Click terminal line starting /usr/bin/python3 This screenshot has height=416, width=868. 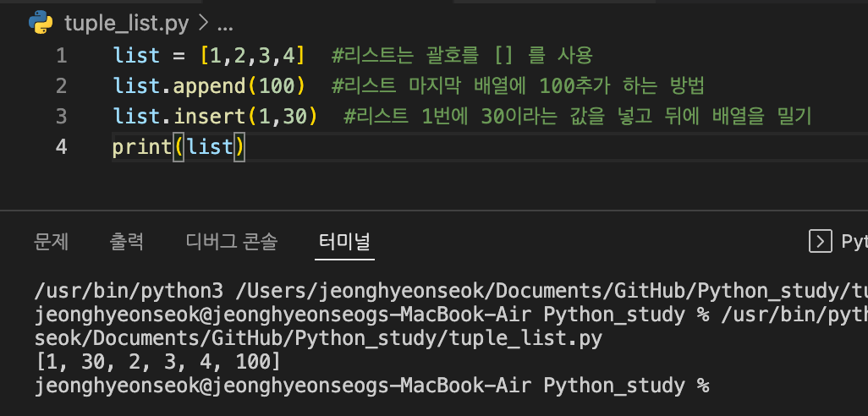pos(451,290)
